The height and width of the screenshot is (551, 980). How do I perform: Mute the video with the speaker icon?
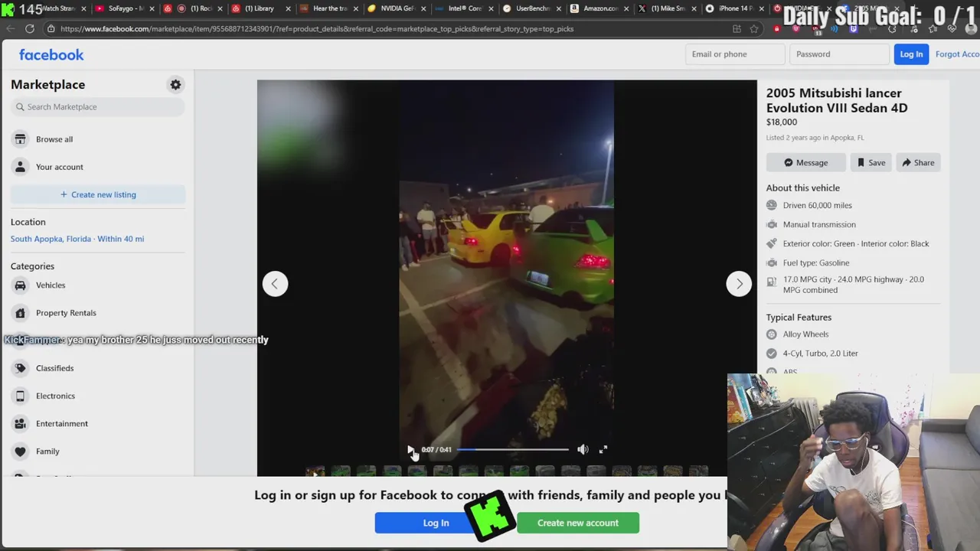583,450
